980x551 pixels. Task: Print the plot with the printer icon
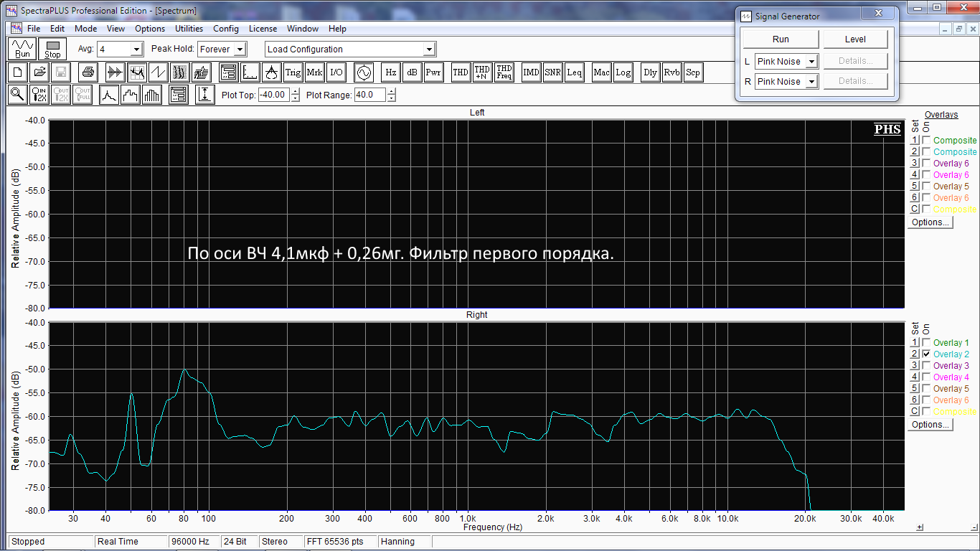click(x=88, y=72)
